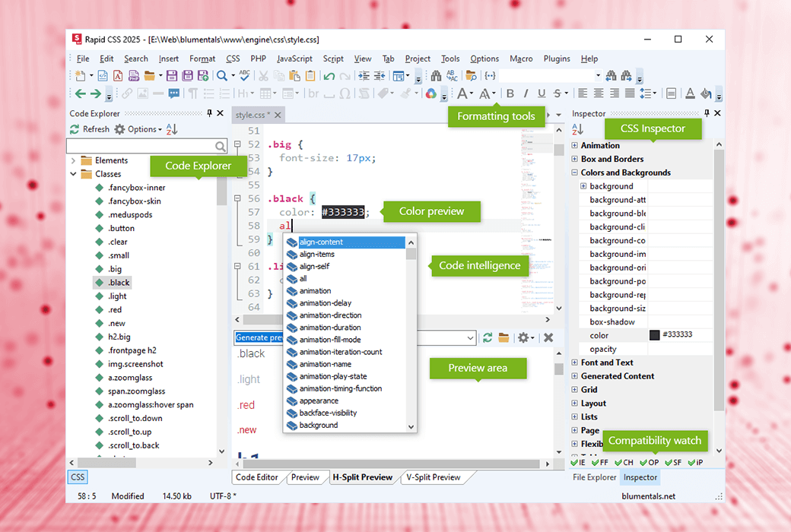This screenshot has height=532, width=791.
Task: Open the Options dropdown in Code Explorer
Action: pyautogui.click(x=138, y=129)
